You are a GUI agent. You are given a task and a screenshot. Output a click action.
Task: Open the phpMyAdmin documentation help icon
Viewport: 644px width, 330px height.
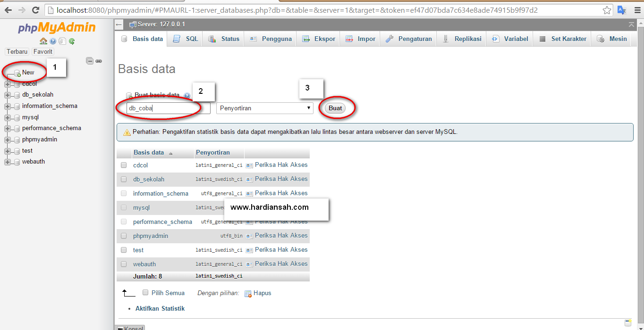click(52, 41)
